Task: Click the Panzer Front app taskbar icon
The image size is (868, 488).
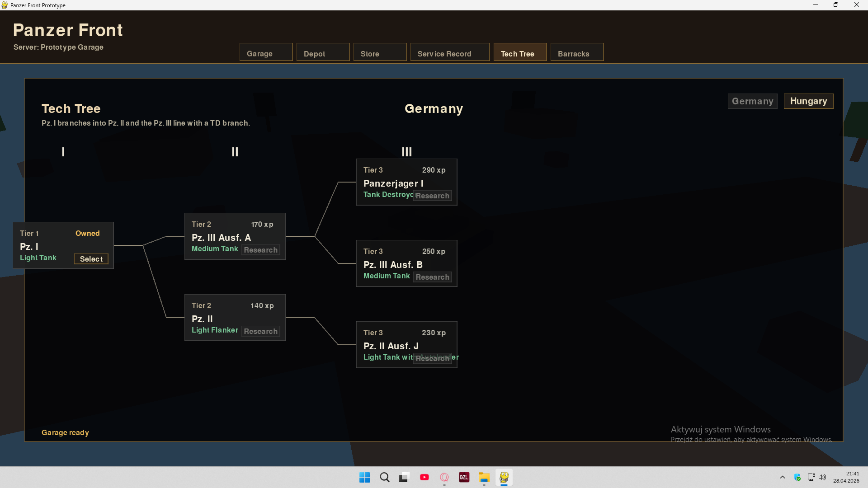Action: (504, 477)
